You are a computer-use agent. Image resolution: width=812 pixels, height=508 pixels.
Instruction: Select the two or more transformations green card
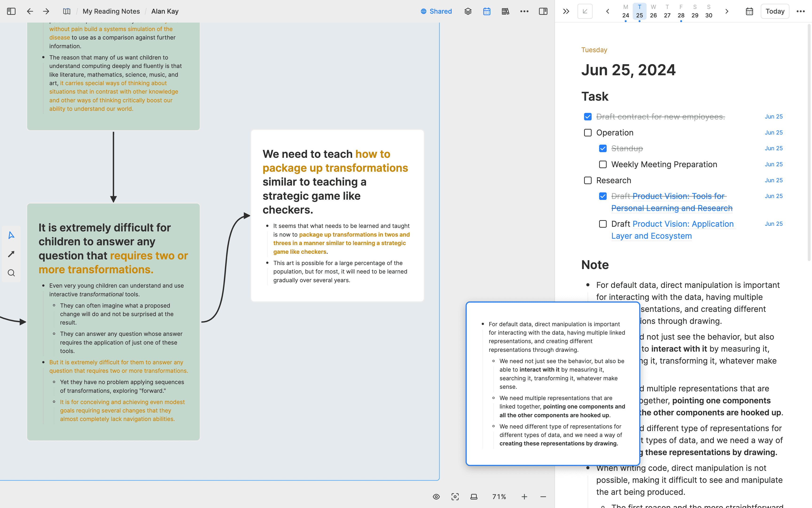click(113, 322)
